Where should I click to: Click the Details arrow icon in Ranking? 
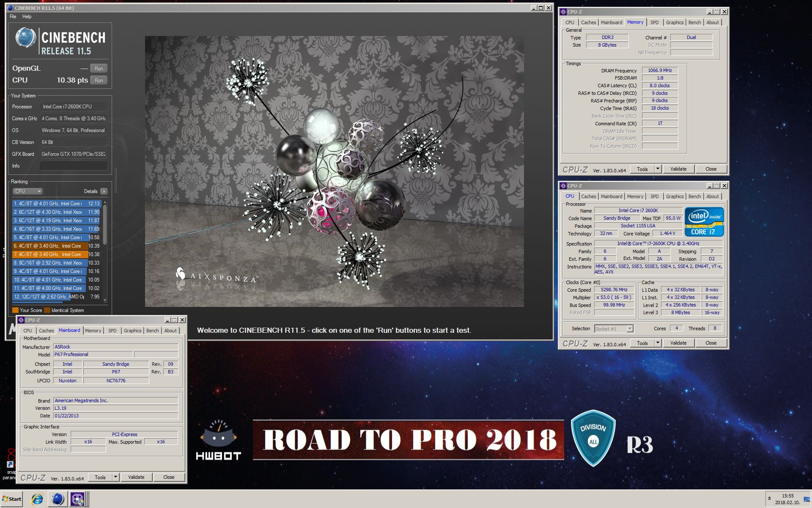point(104,191)
